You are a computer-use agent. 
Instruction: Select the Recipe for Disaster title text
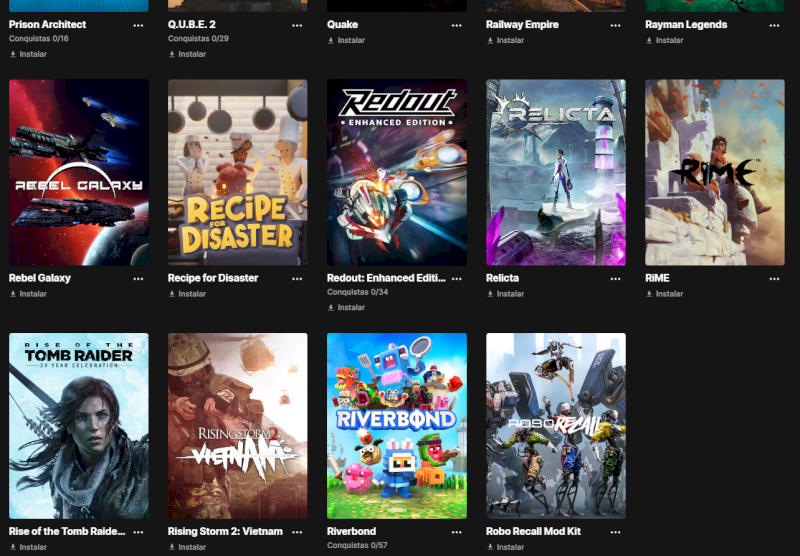point(213,278)
